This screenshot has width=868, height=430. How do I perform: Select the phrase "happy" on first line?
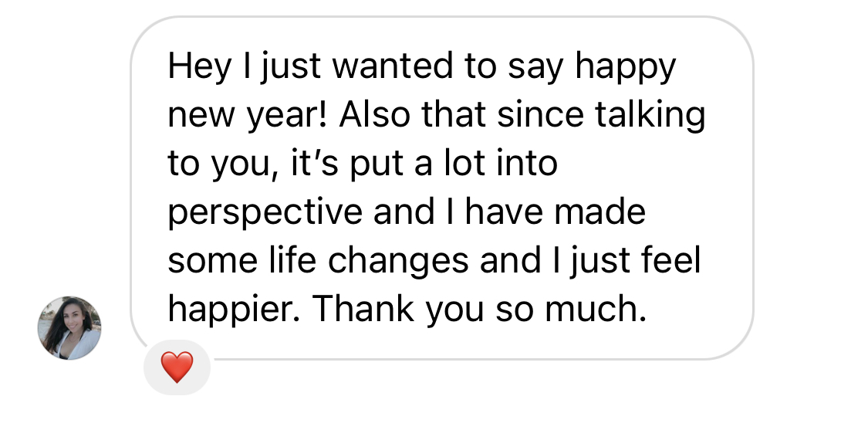(625, 67)
